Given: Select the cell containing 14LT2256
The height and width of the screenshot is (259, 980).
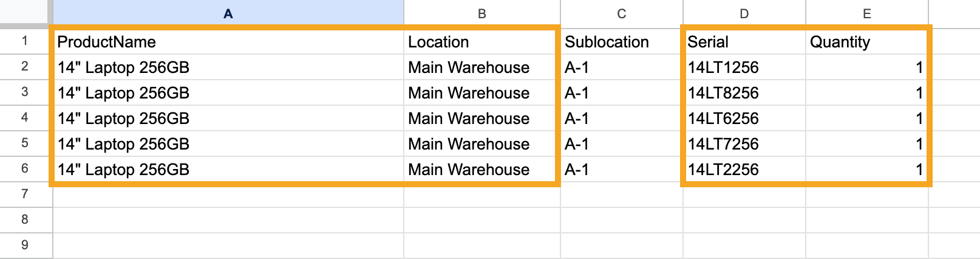Looking at the screenshot, I should (744, 170).
